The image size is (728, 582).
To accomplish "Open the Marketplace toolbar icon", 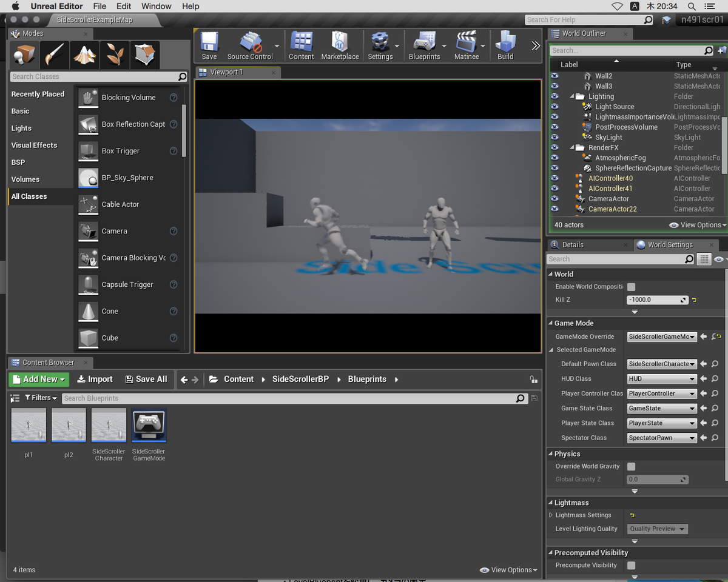I will coord(340,46).
